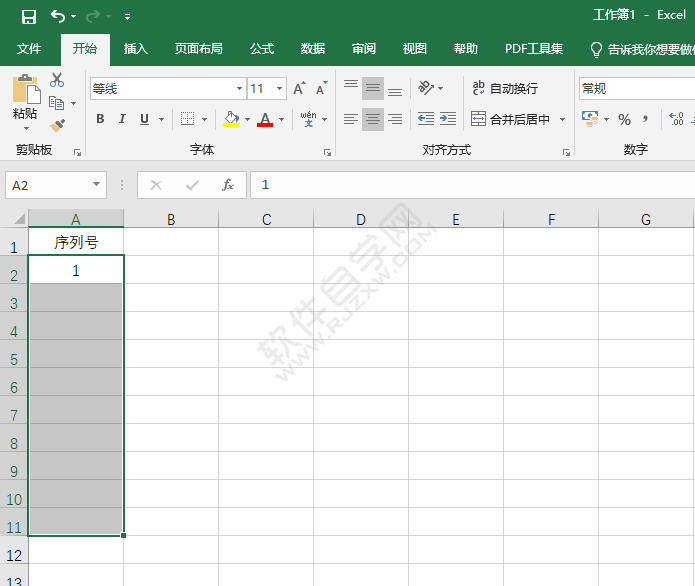The height and width of the screenshot is (586, 695).
Task: Click the Cancel X in formula bar
Action: (156, 185)
